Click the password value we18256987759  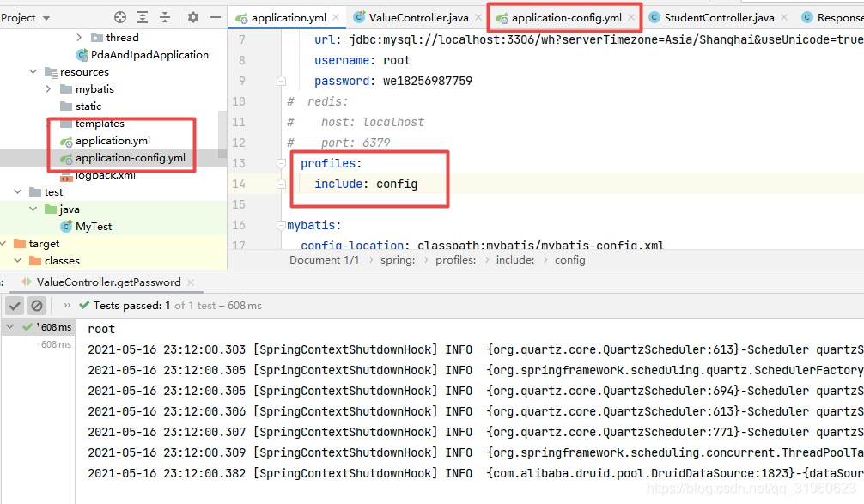click(x=428, y=81)
